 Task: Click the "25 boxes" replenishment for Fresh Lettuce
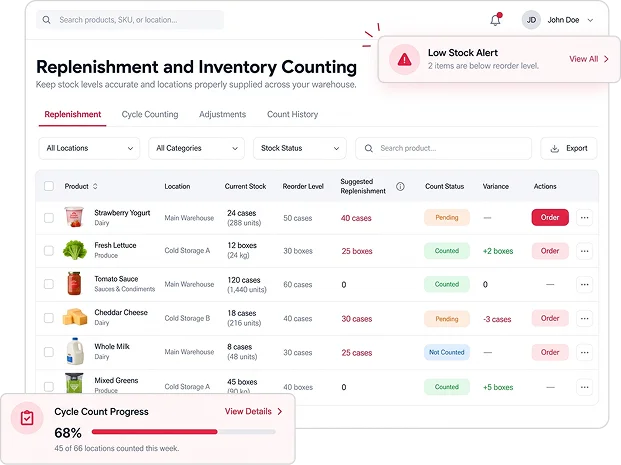click(357, 251)
